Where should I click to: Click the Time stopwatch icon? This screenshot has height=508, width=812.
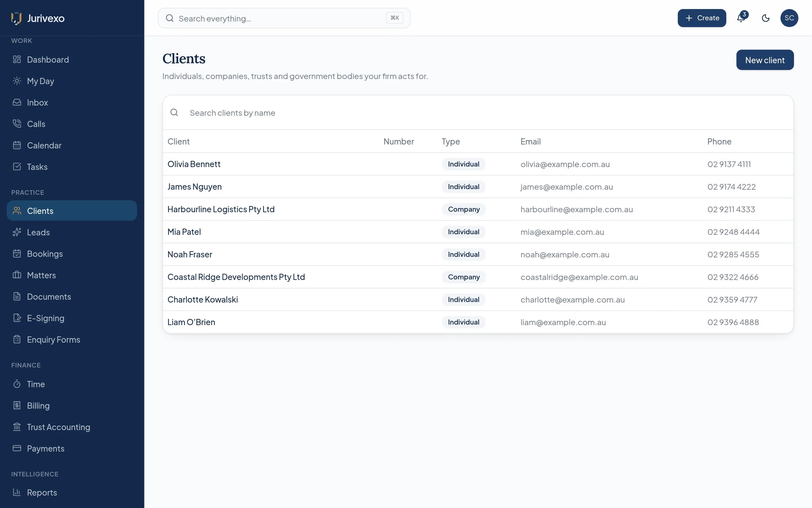(x=17, y=384)
